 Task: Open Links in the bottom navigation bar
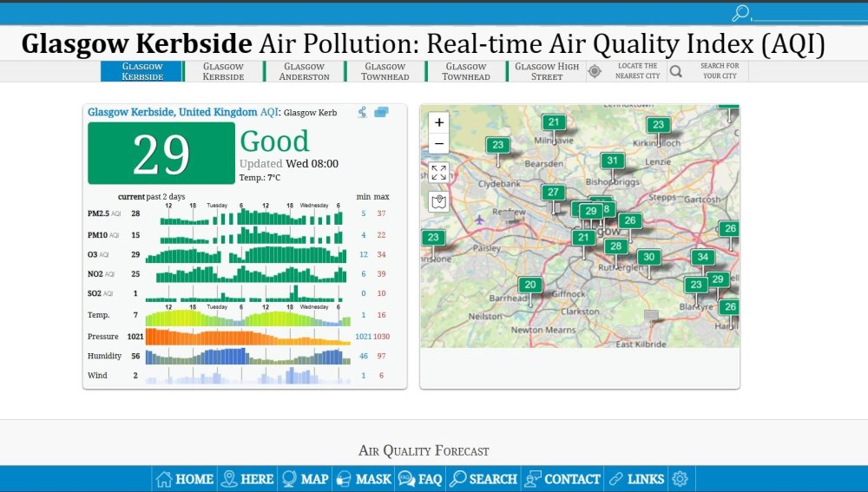pos(636,479)
